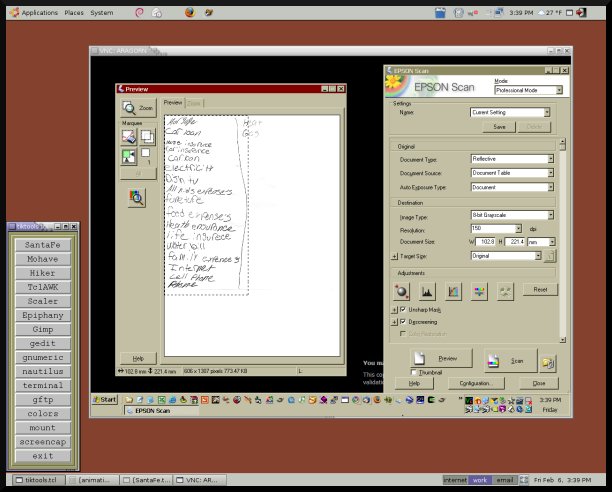Switch to the Zoom tab

194,103
